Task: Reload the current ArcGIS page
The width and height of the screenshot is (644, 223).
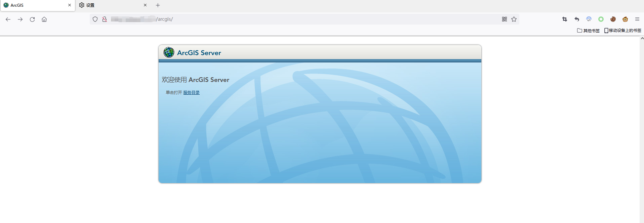Action: 32,19
